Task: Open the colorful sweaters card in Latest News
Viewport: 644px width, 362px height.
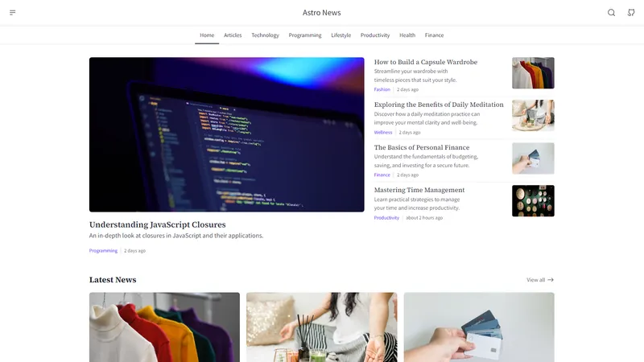Action: pos(164,327)
